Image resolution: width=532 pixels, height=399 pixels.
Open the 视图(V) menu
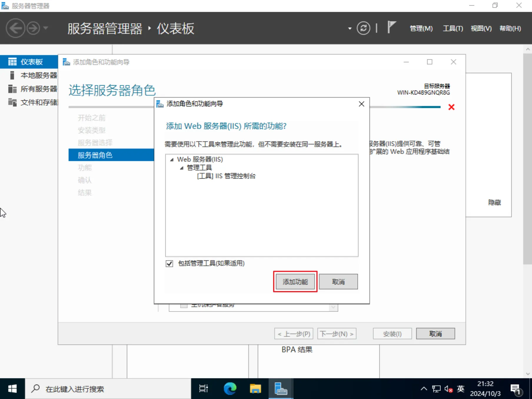pos(481,28)
